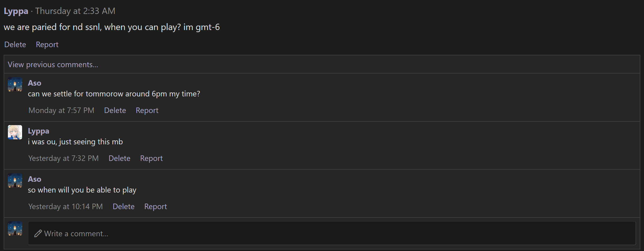644x251 pixels.
Task: Open Lyppa's username link in comment
Action: point(38,131)
